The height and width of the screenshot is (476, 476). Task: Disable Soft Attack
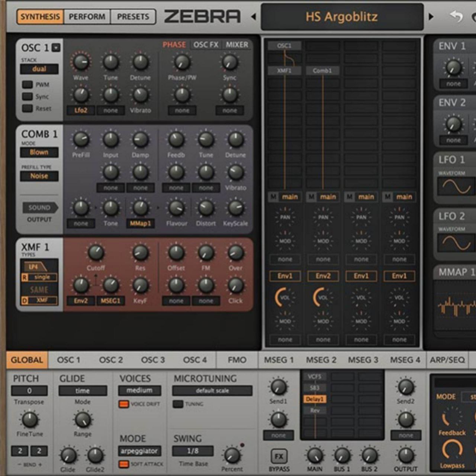(123, 464)
